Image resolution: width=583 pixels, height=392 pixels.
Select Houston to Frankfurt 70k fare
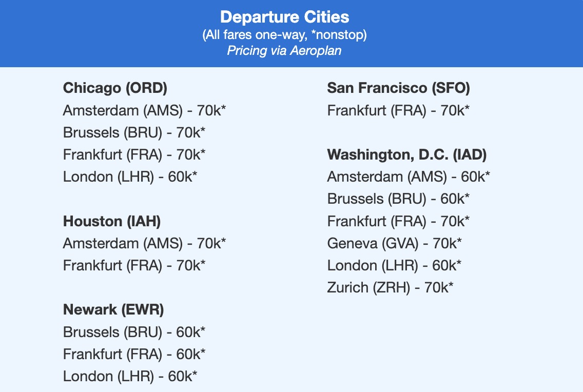(134, 265)
